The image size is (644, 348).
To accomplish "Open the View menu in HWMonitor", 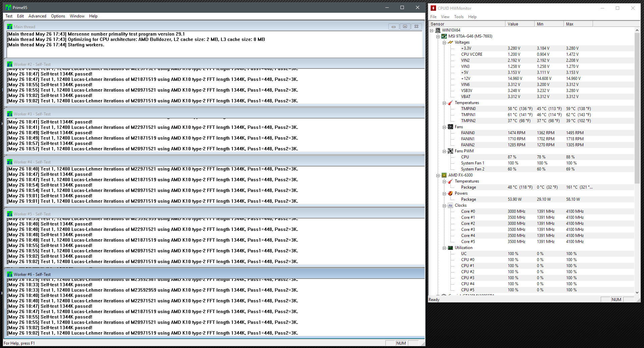I will tap(445, 17).
